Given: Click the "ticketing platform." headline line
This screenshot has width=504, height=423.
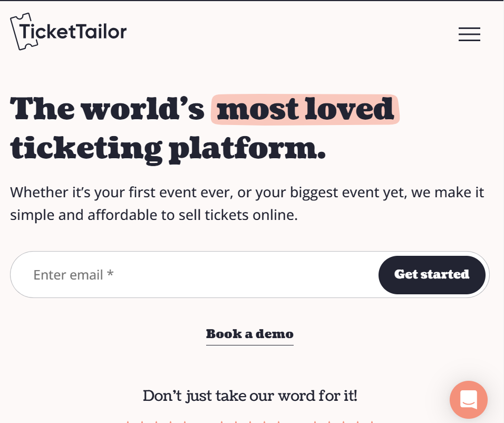Looking at the screenshot, I should (x=168, y=148).
